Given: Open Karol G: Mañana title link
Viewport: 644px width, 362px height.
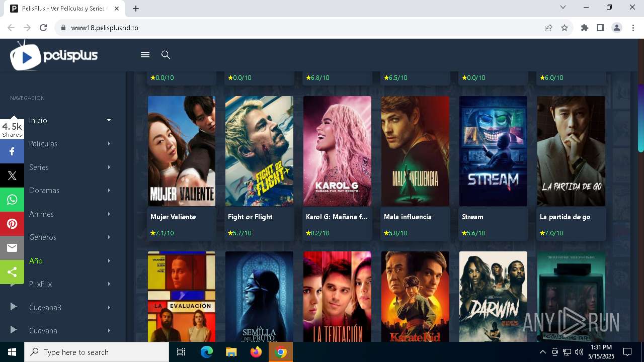Looking at the screenshot, I should 337,217.
